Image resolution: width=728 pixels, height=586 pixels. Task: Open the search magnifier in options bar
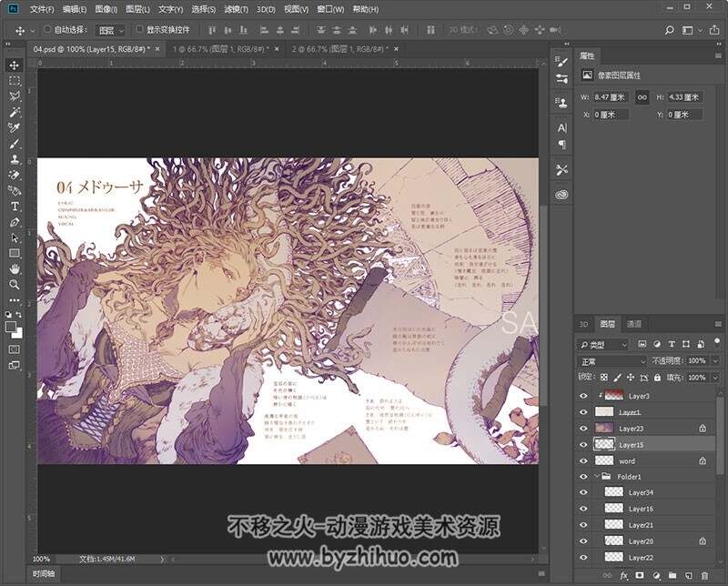[x=669, y=30]
